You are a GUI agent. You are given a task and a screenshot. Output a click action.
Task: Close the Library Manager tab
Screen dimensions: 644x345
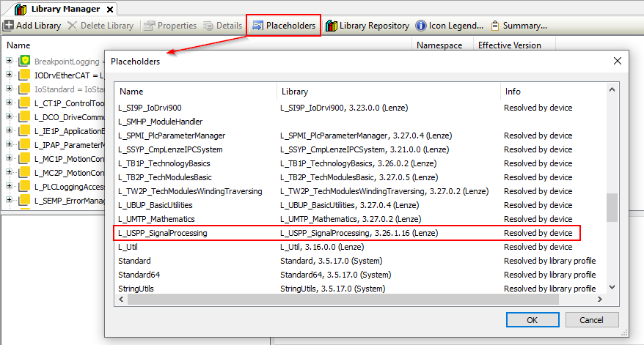pyautogui.click(x=109, y=10)
